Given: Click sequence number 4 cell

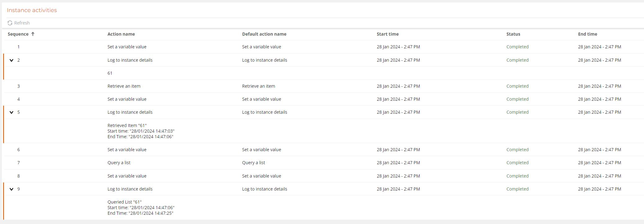Looking at the screenshot, I should 19,99.
